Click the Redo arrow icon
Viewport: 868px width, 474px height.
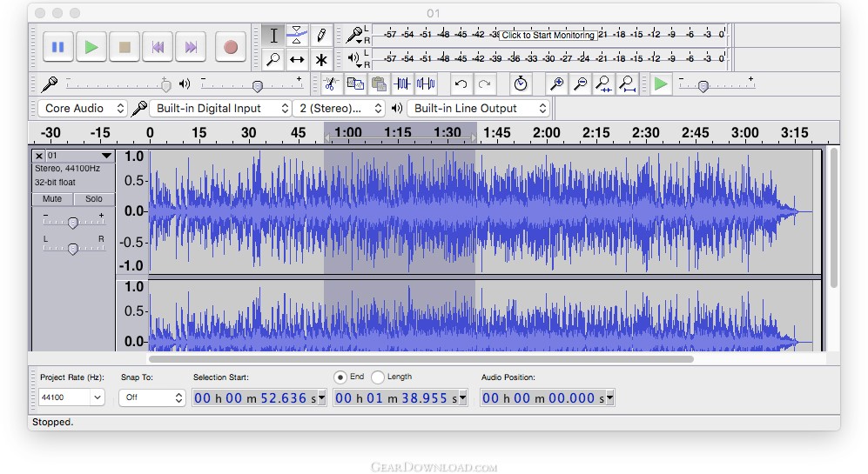click(x=484, y=84)
